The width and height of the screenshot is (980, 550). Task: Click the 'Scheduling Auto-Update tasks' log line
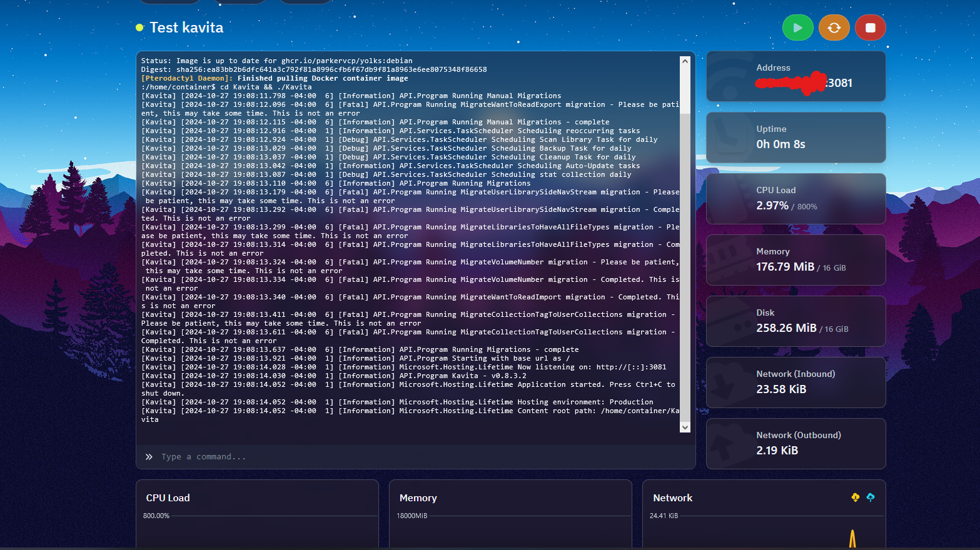391,166
